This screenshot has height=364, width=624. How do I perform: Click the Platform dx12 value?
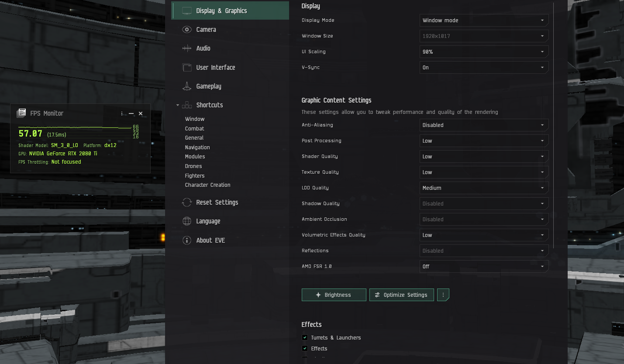pos(110,145)
